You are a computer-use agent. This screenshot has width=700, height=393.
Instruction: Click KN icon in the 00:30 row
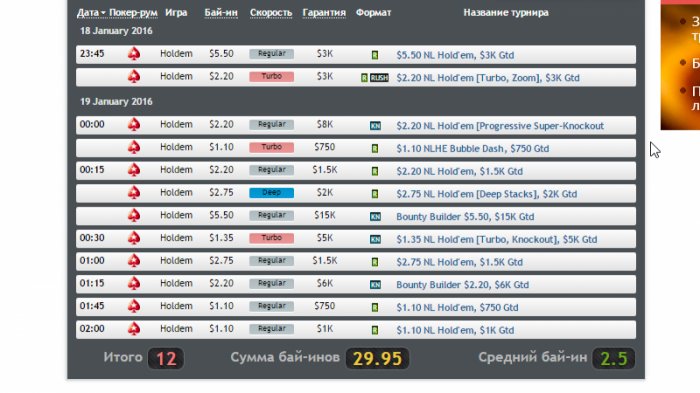[x=375, y=239]
